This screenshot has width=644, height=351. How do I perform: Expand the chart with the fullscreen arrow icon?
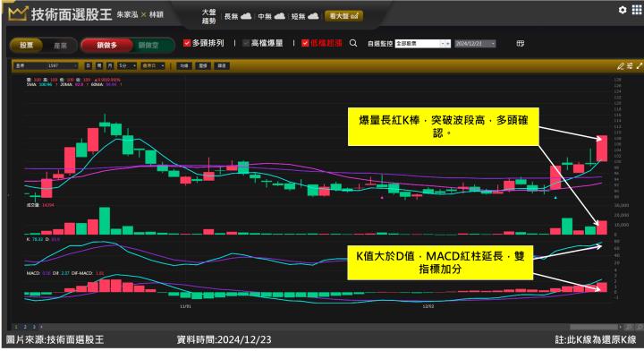click(x=639, y=65)
